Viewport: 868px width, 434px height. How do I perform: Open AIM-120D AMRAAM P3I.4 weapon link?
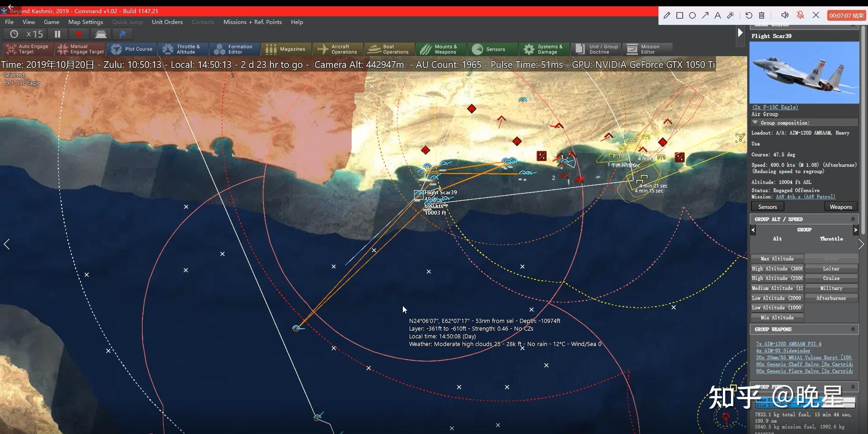(789, 344)
